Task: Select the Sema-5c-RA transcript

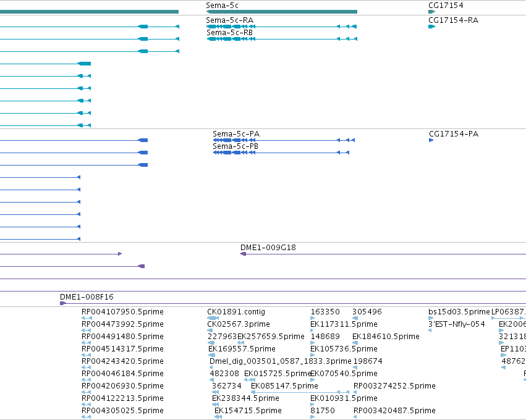Action: click(x=282, y=27)
